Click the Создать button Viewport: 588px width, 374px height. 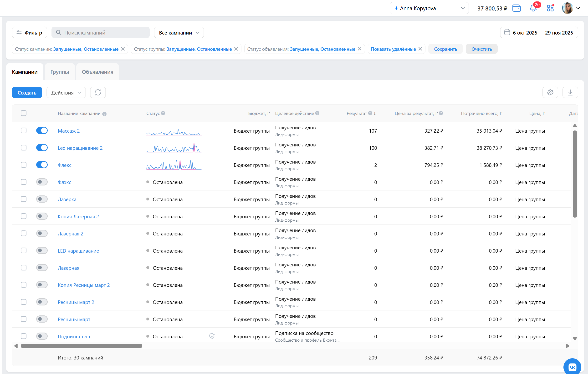tap(27, 93)
